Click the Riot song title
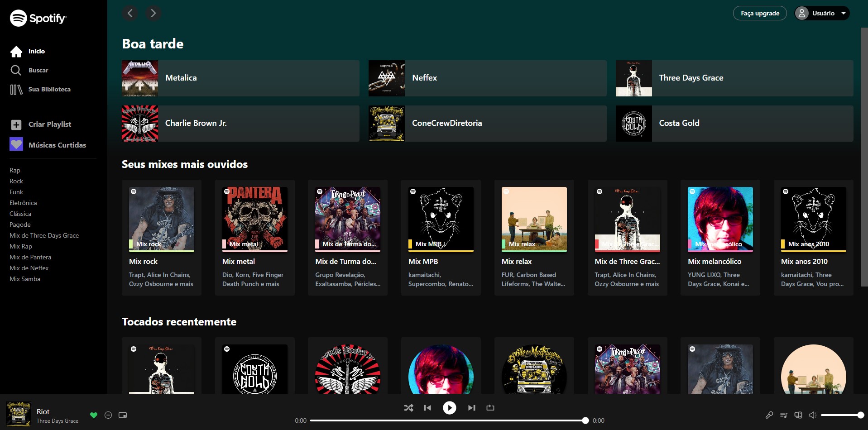The height and width of the screenshot is (430, 868). [43, 411]
